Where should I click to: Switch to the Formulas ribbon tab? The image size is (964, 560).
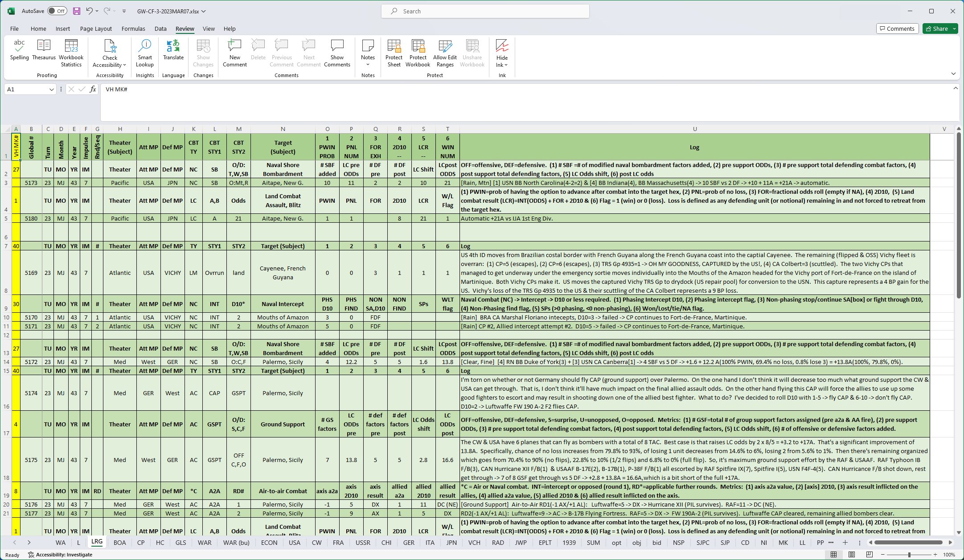coord(133,29)
